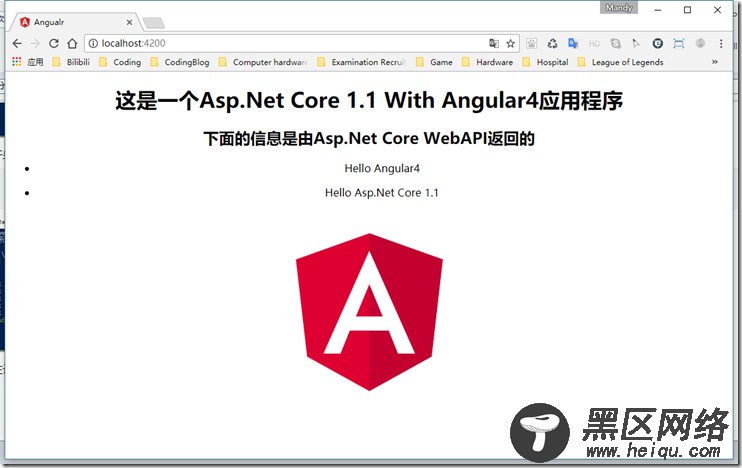Viewport: 742px width, 468px height.
Task: Open a new browser tab
Action: (x=153, y=22)
